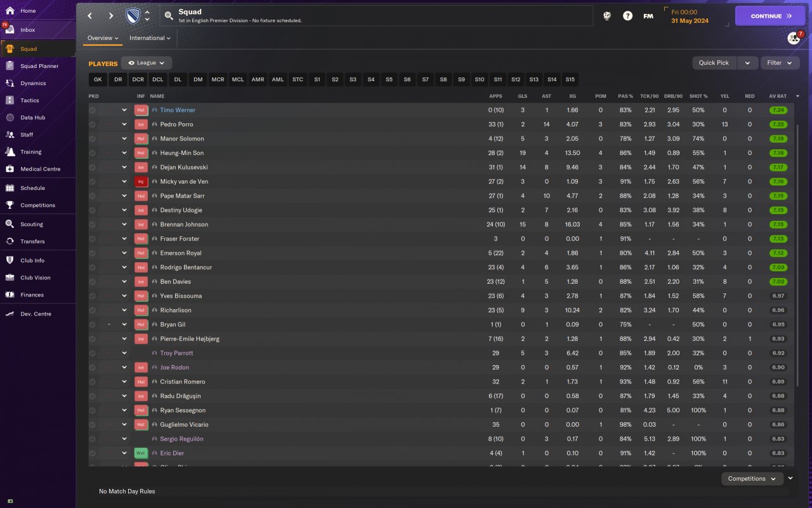This screenshot has width=812, height=508.
Task: Sort the table by the XG column
Action: [x=572, y=97]
